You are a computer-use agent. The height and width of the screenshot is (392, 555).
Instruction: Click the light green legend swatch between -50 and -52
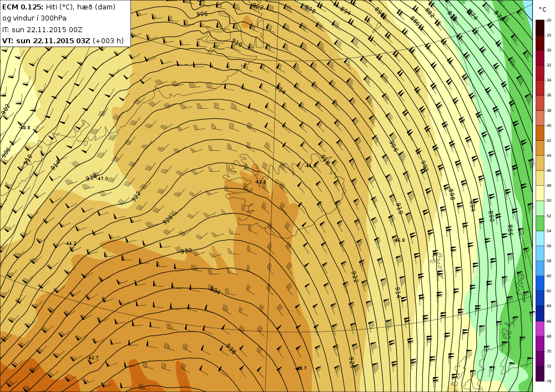pos(540,208)
